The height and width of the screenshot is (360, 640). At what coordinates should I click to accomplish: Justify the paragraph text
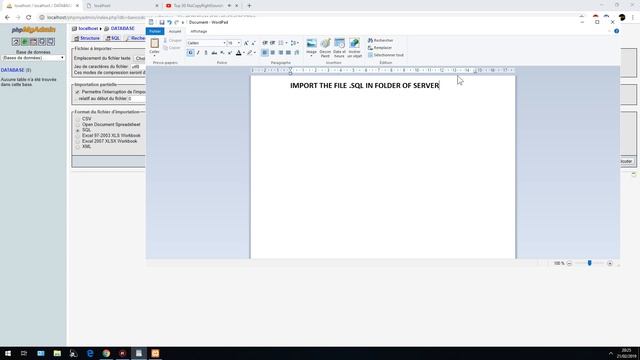tap(289, 53)
